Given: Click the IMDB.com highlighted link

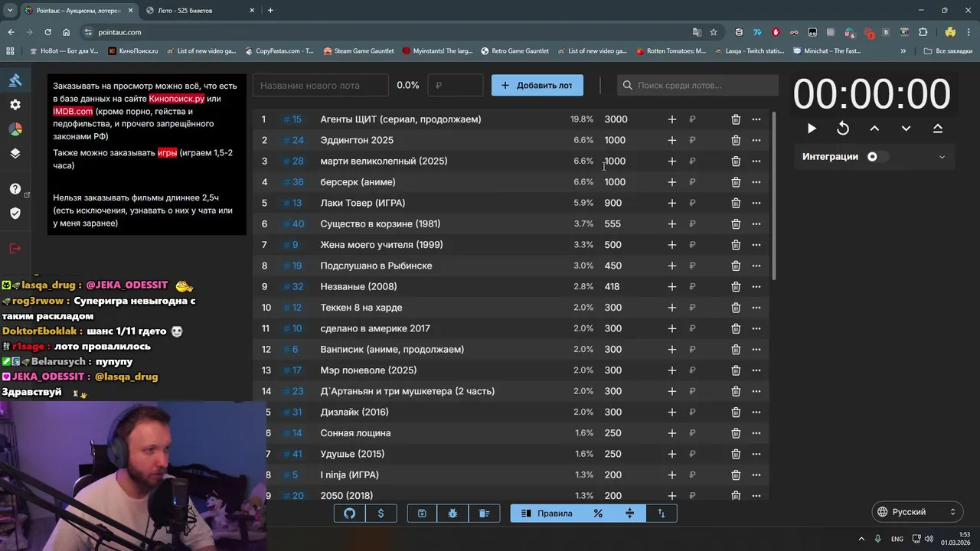Looking at the screenshot, I should pyautogui.click(x=73, y=112).
